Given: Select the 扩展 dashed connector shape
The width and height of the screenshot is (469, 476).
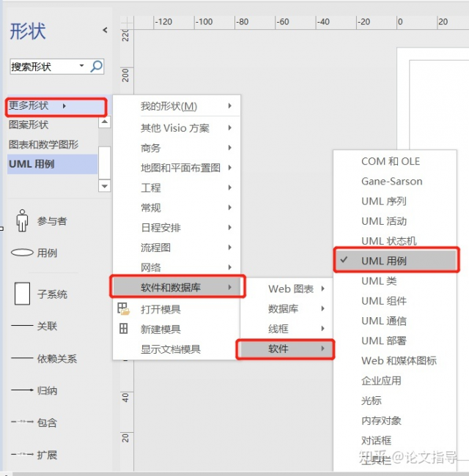Looking at the screenshot, I should pos(34,455).
